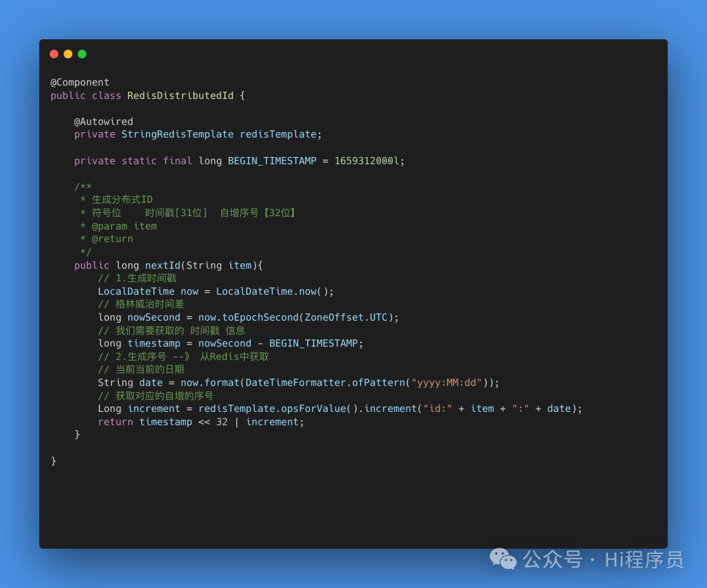Click redisTemplate.opsForValue() call

(278, 409)
